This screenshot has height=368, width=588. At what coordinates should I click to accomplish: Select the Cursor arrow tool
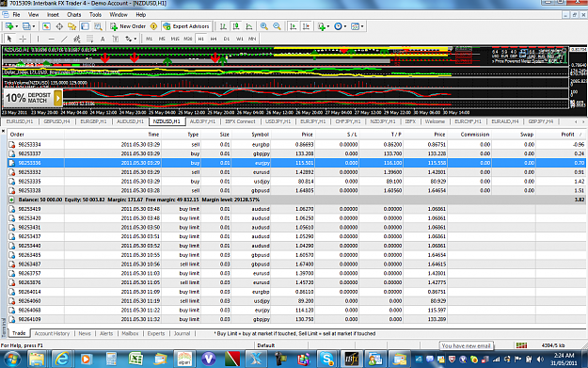pyautogui.click(x=9, y=39)
